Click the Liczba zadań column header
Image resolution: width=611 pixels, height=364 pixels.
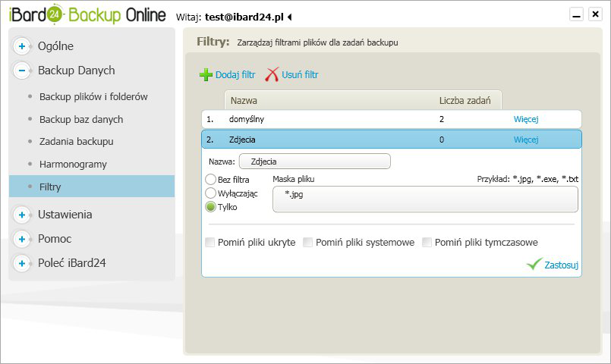(465, 100)
